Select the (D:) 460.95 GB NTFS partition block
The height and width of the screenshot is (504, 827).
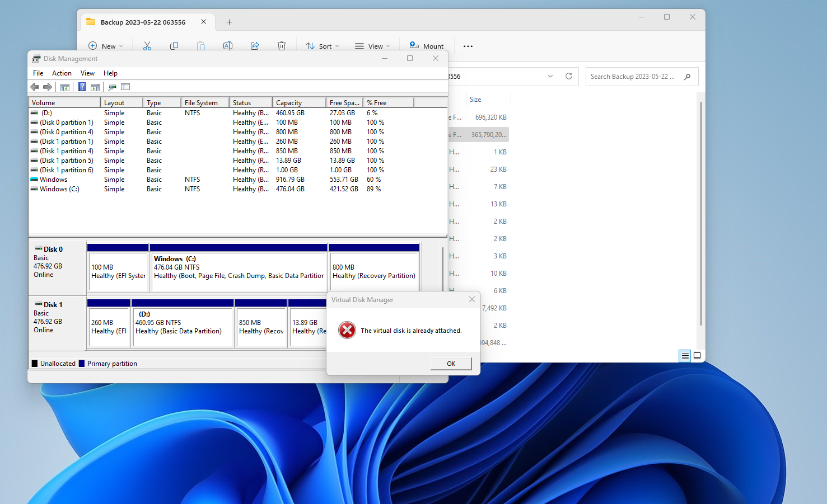[x=183, y=323]
